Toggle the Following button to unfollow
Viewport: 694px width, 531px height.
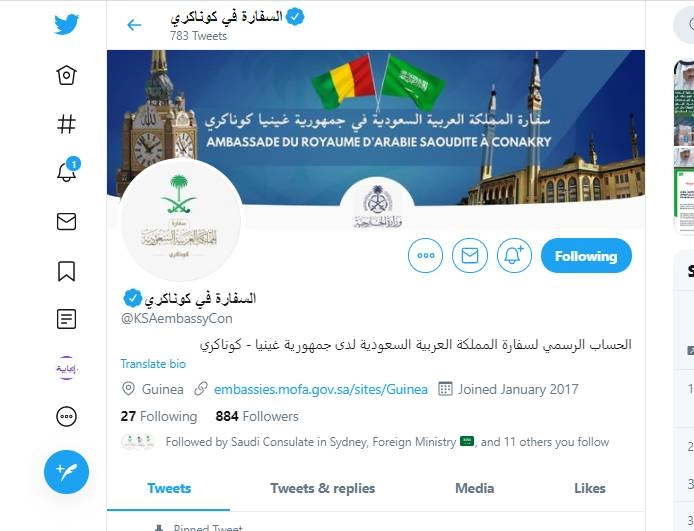click(586, 255)
